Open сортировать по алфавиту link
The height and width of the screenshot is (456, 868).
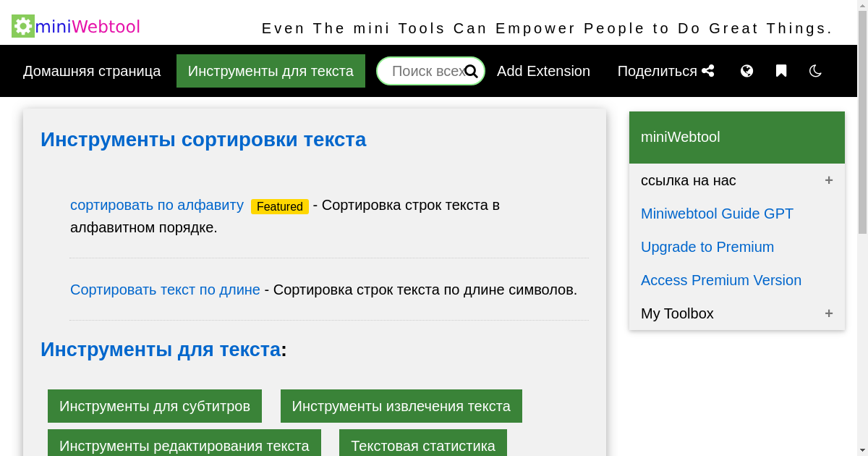point(156,205)
